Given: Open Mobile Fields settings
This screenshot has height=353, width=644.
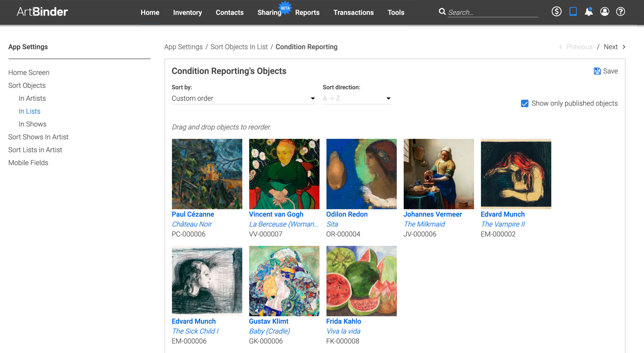Looking at the screenshot, I should (x=28, y=163).
